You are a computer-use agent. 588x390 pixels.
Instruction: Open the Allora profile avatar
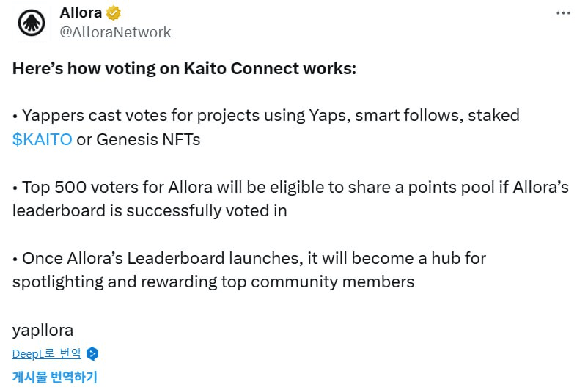tap(31, 23)
